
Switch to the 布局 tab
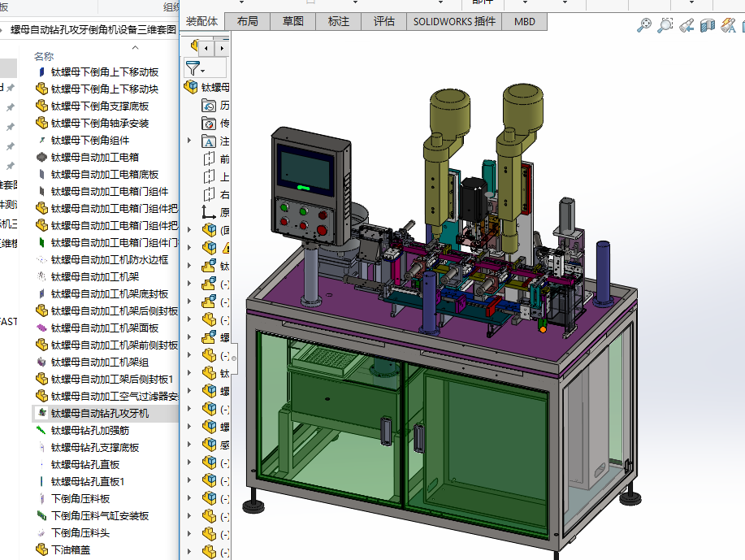pyautogui.click(x=247, y=21)
